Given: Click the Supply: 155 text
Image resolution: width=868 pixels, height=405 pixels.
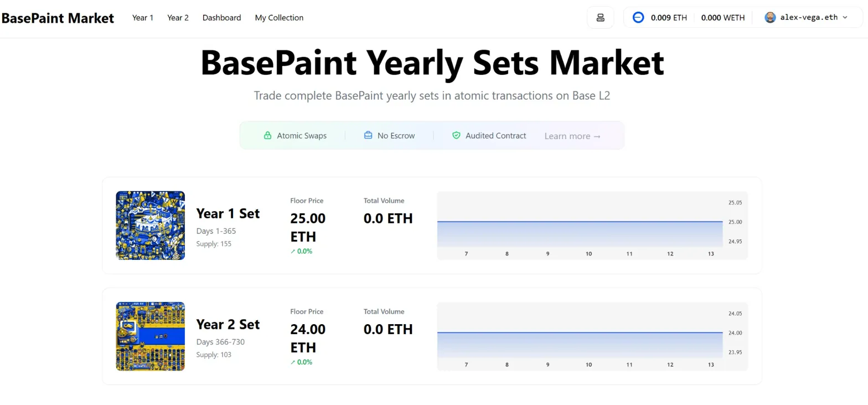Looking at the screenshot, I should point(214,244).
